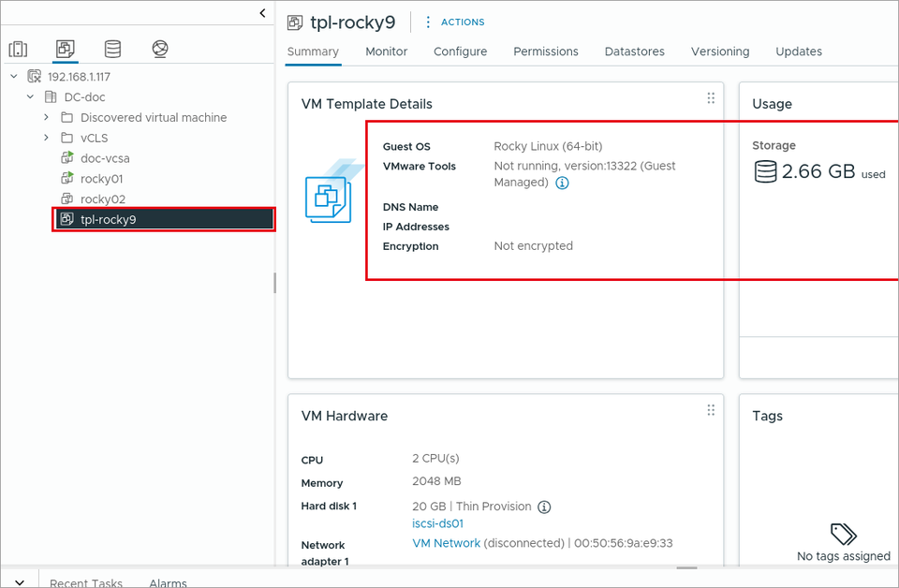The height and width of the screenshot is (588, 899).
Task: Click the vCenter server icon for 192.168.1.117
Action: click(x=35, y=76)
